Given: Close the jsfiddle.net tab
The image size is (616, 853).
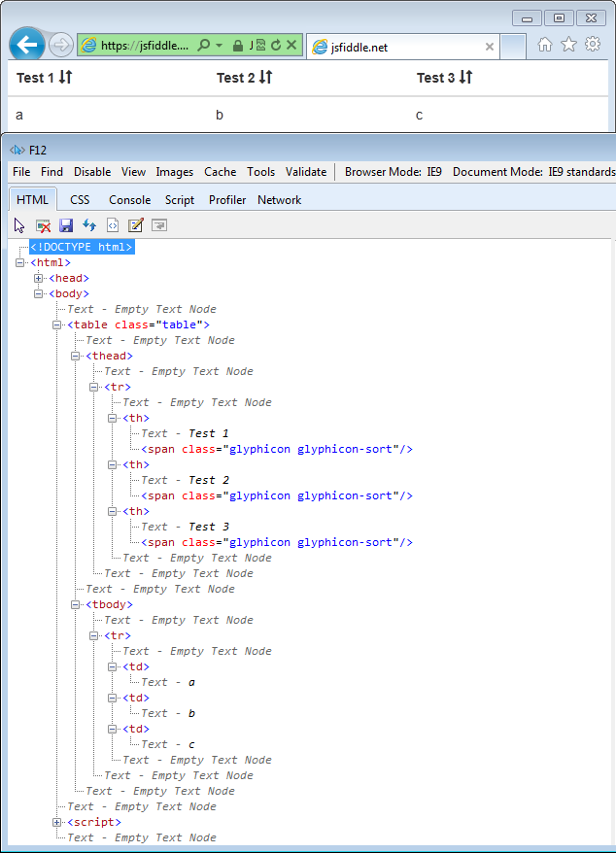Looking at the screenshot, I should (490, 47).
